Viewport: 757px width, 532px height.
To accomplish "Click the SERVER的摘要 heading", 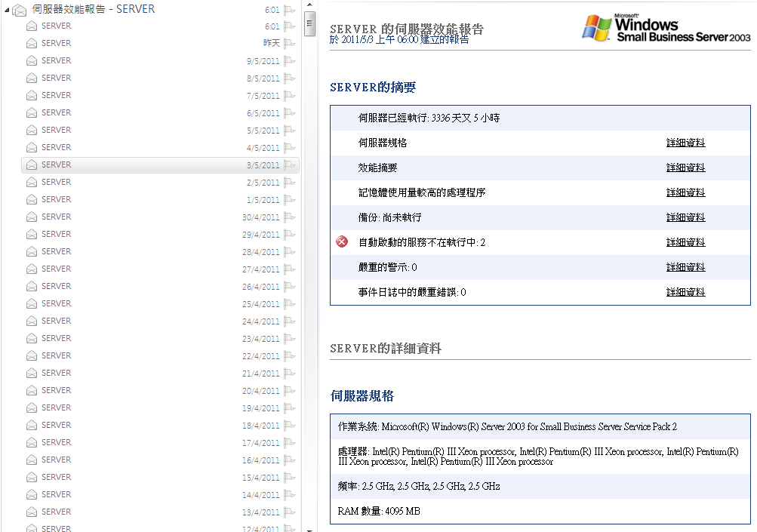I will 373,88.
